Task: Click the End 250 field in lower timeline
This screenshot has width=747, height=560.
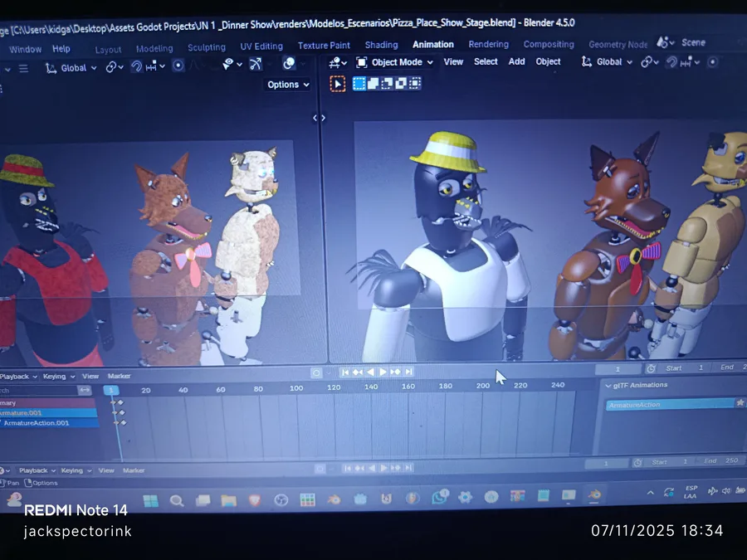Action: click(x=722, y=461)
